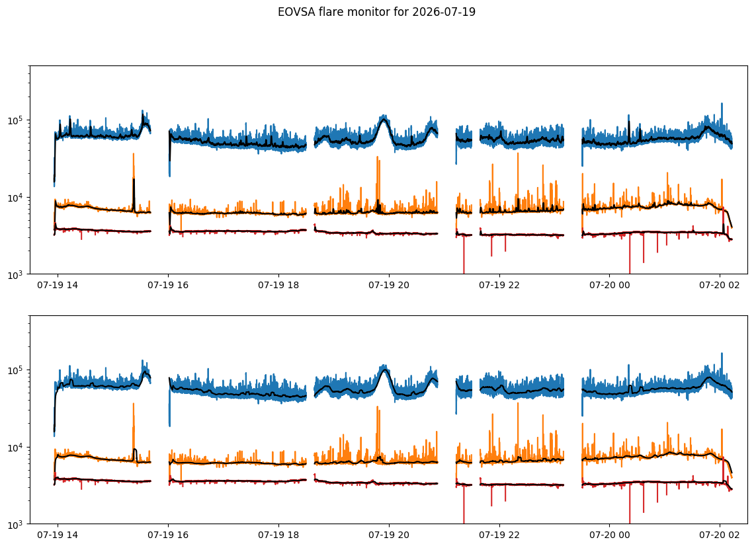Click the 10^3 y-axis label on bottom plot
Screen dimensions: 756x546
(16, 524)
